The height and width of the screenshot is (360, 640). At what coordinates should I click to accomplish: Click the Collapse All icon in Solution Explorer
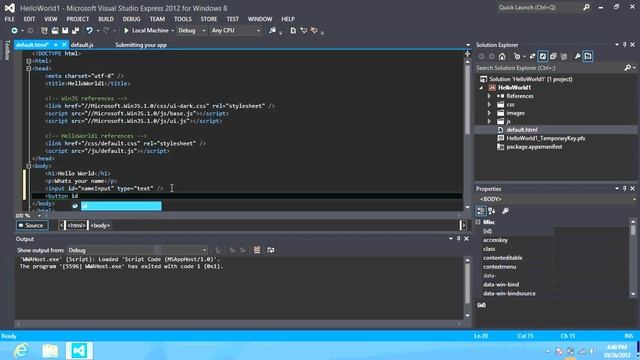(x=553, y=56)
